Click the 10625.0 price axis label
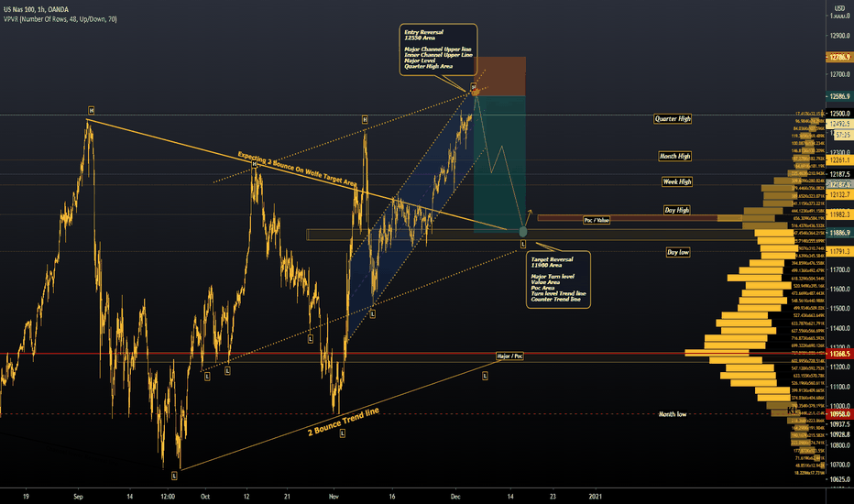This screenshot has height=504, width=854. [x=840, y=479]
